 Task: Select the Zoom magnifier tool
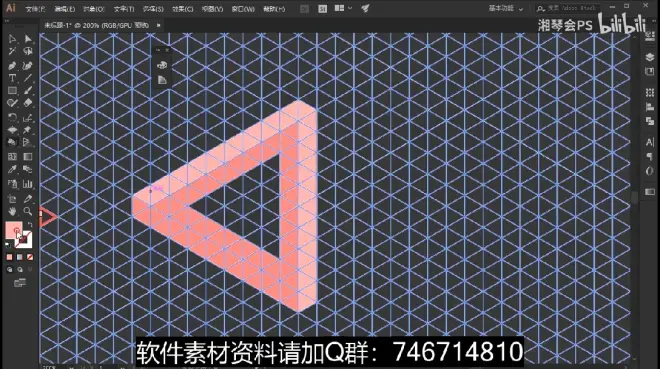coord(28,211)
